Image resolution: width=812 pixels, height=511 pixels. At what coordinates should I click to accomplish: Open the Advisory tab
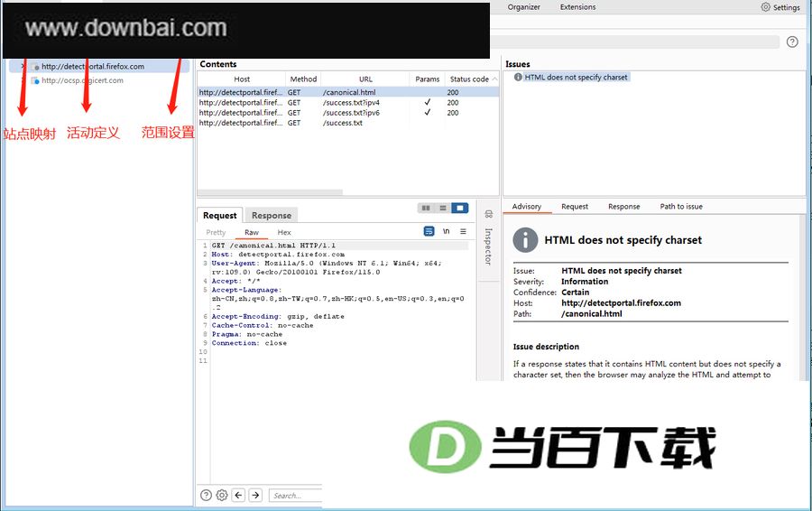pyautogui.click(x=527, y=206)
